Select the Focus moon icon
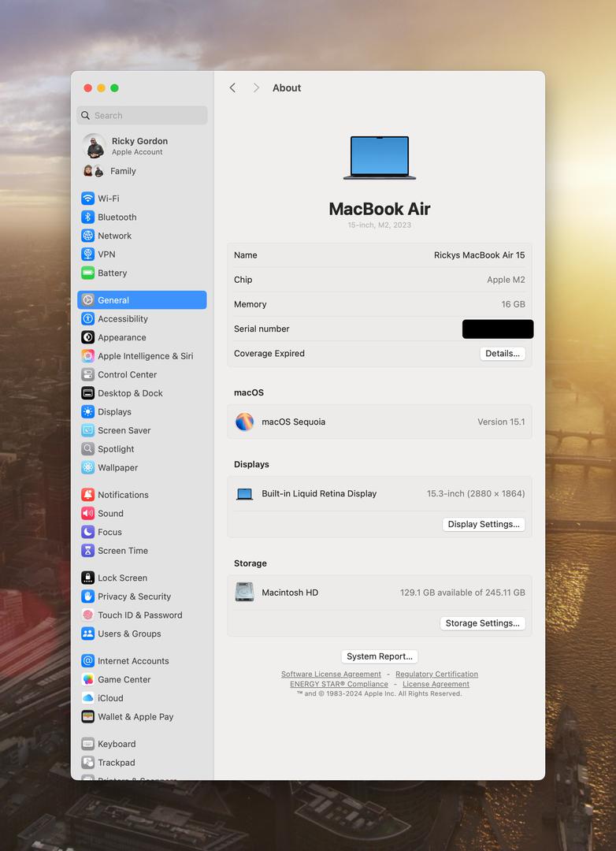Viewport: 616px width, 851px height. pos(88,532)
